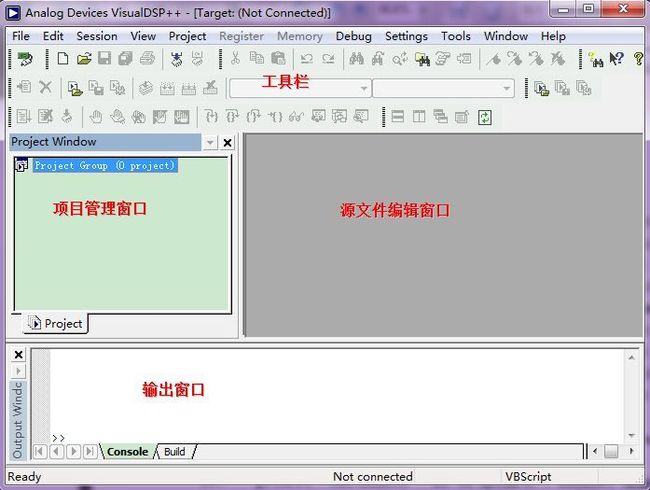Click the New File toolbar icon

pos(63,58)
